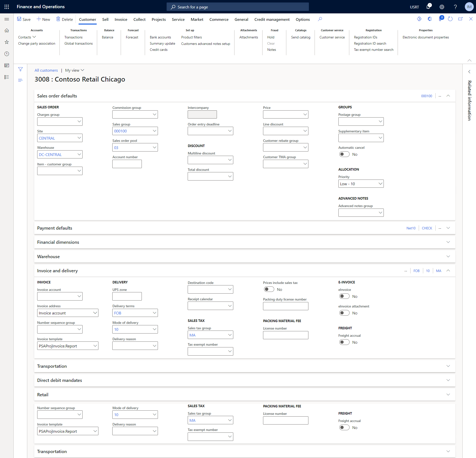Click the Customer menu ribbon tab
The image size is (476, 458).
point(87,19)
